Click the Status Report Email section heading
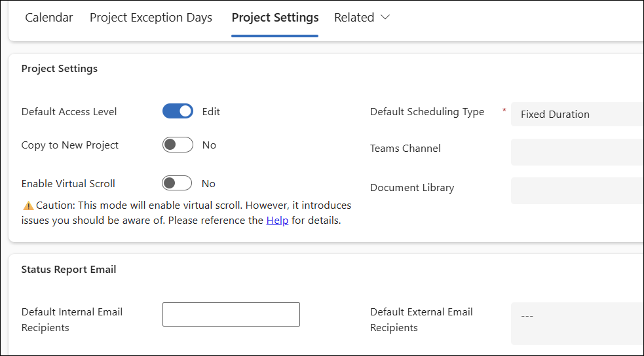Image resolution: width=644 pixels, height=356 pixels. [69, 269]
